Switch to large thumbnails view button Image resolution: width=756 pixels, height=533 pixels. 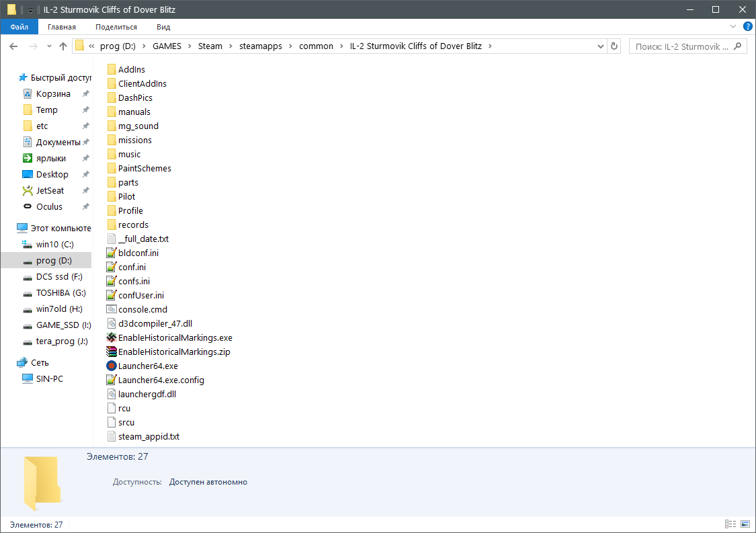(745, 524)
